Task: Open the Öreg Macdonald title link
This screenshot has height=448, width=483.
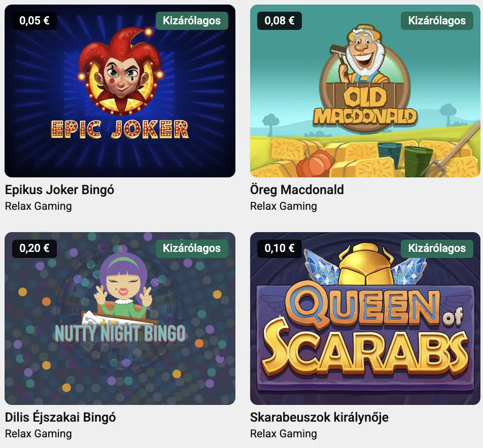Action: point(297,190)
